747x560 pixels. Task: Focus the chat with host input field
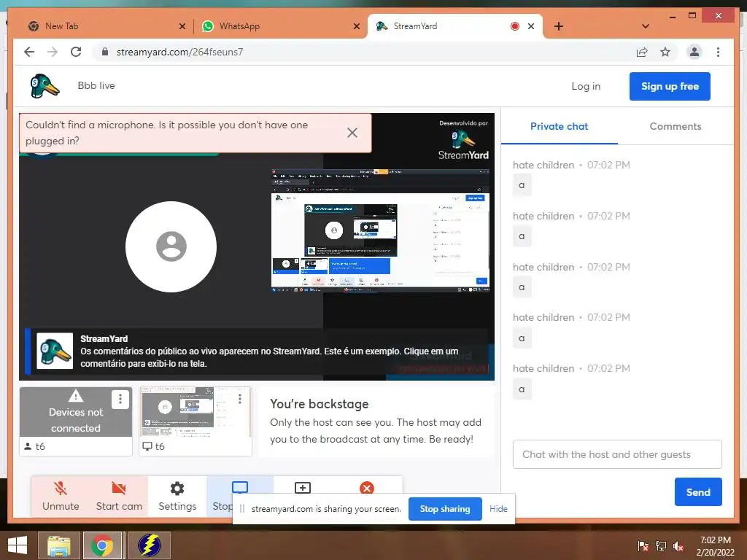pyautogui.click(x=617, y=454)
